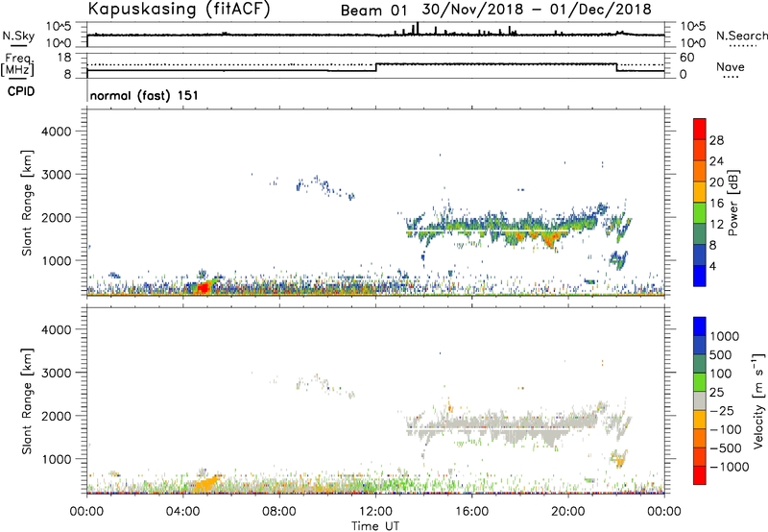
Task: Select the N.Sky legend label
Action: tap(18, 36)
